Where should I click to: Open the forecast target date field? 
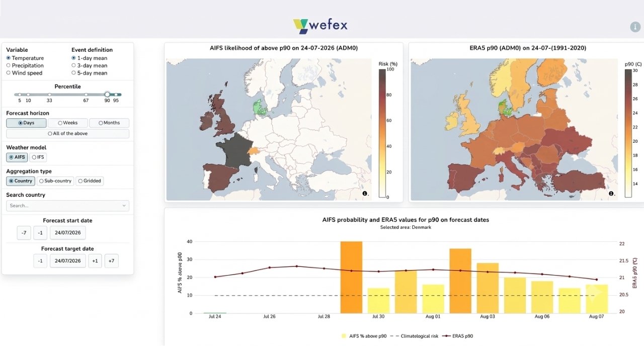tap(67, 261)
